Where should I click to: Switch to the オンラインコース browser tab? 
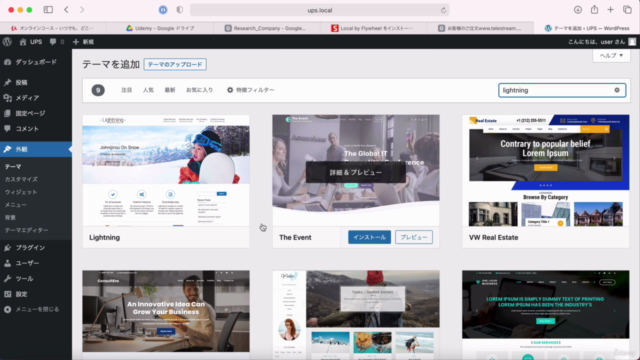53,28
